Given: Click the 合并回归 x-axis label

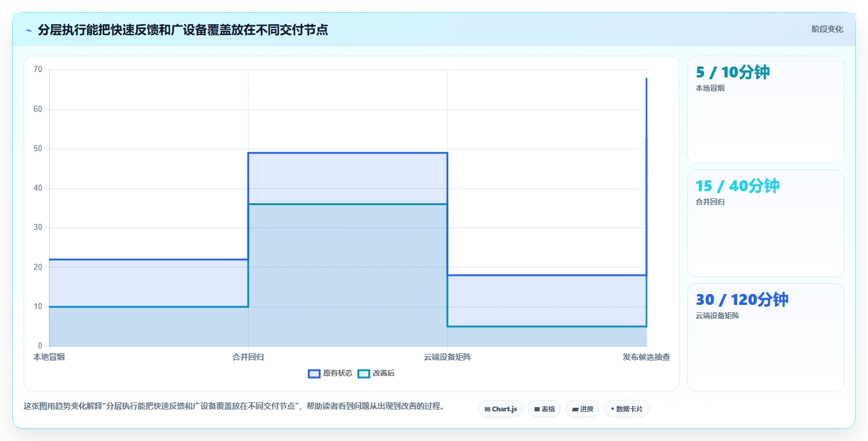Looking at the screenshot, I should 248,357.
